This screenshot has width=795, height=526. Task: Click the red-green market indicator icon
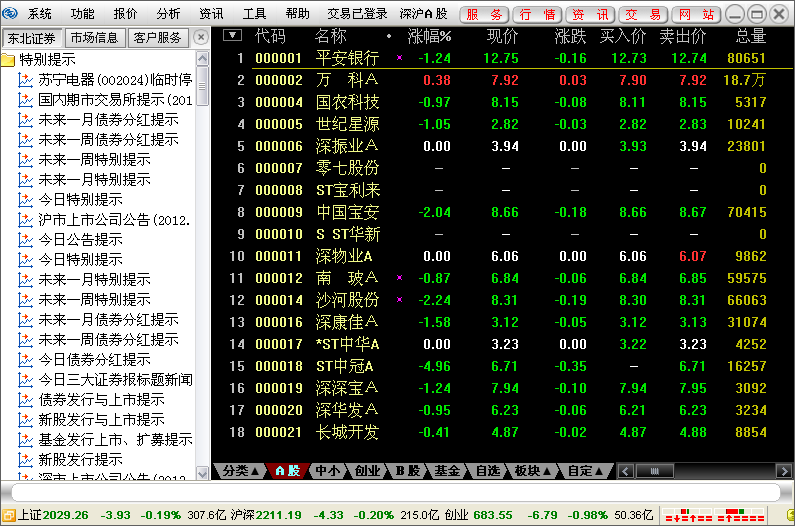click(x=725, y=515)
